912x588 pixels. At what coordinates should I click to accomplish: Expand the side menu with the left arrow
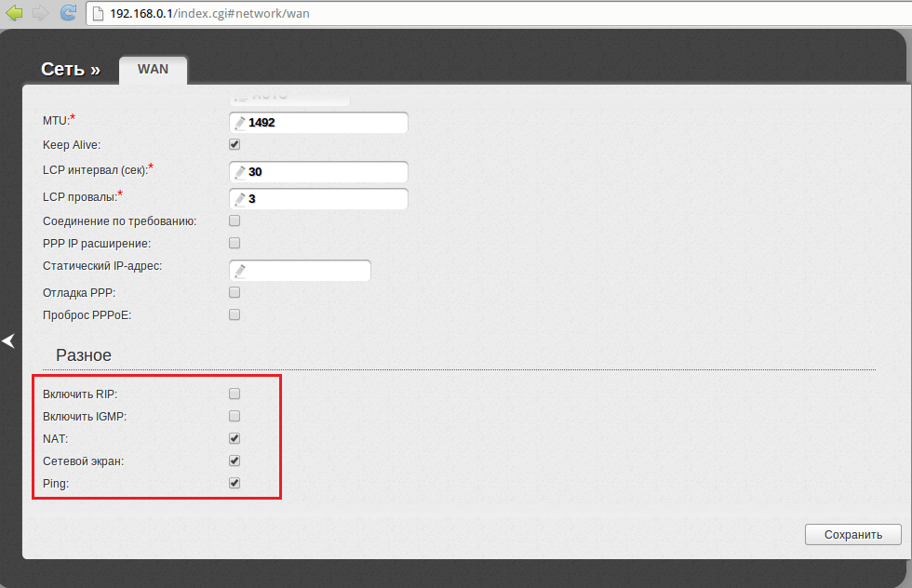8,341
